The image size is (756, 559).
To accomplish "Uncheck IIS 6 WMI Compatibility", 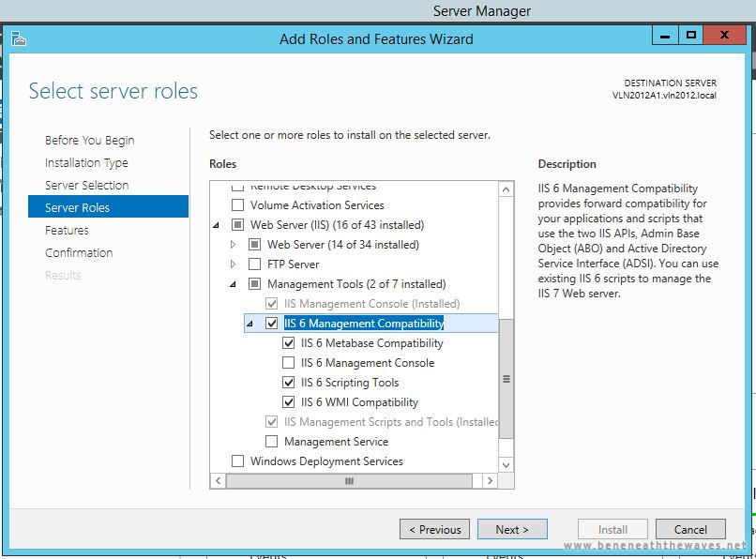I will pos(288,401).
